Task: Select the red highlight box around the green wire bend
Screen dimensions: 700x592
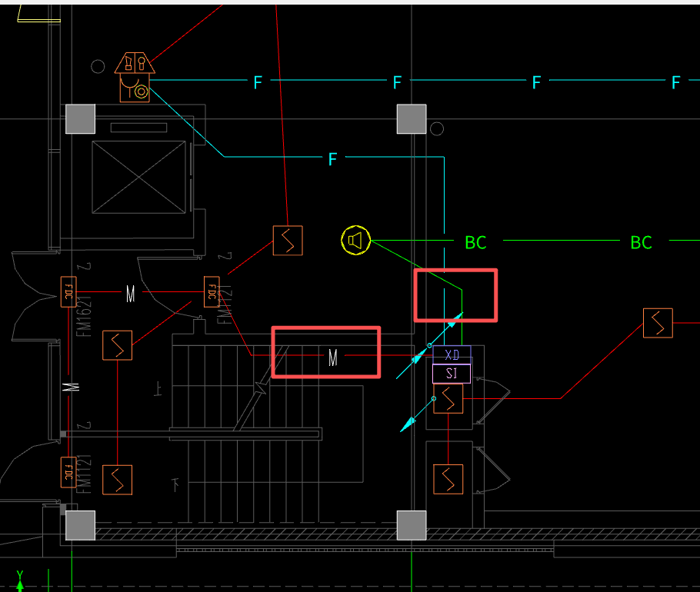Action: pyautogui.click(x=456, y=295)
